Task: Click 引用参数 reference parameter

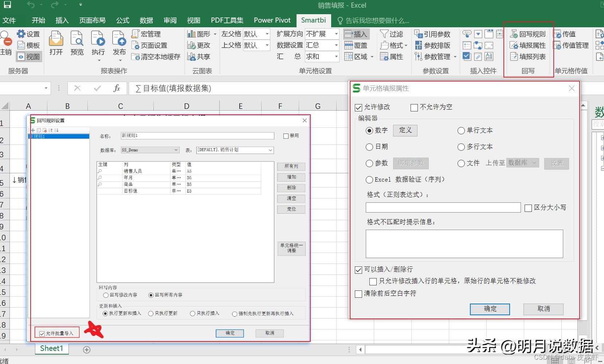Action: [432, 34]
